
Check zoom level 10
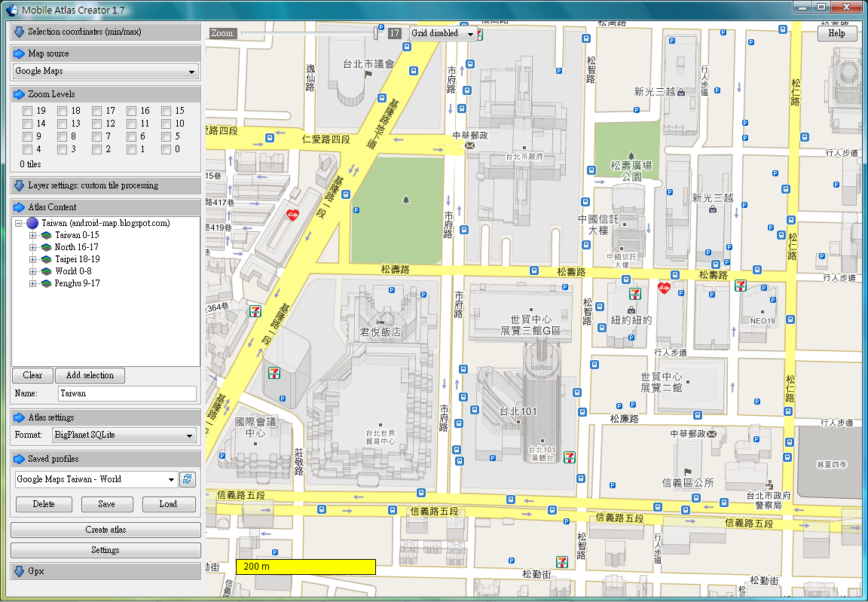pos(166,124)
